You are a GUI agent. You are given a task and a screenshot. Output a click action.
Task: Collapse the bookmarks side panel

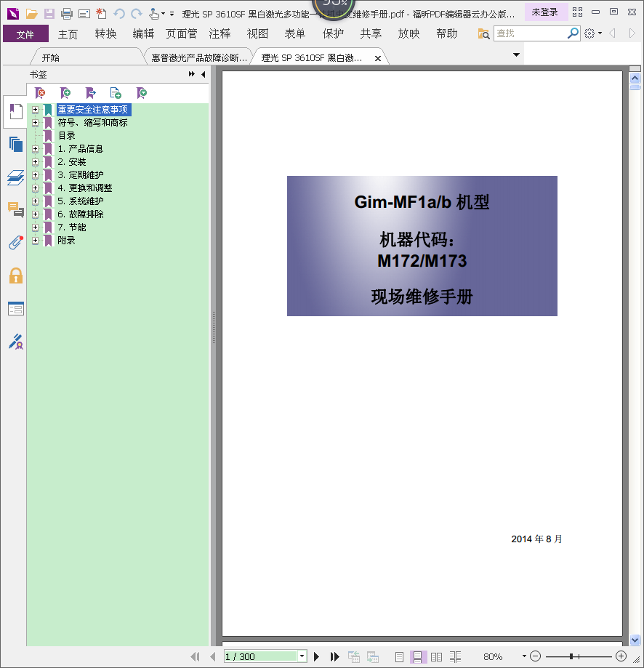(x=204, y=74)
